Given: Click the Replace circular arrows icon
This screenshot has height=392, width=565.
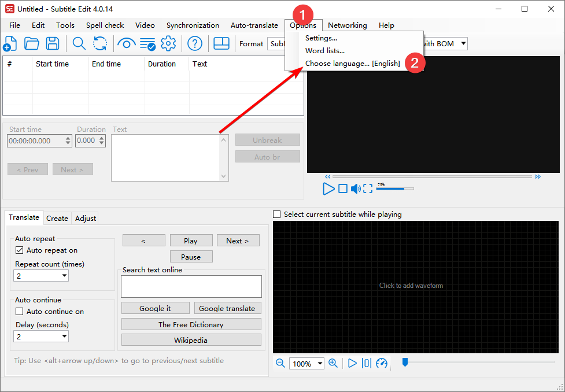Looking at the screenshot, I should pos(100,43).
